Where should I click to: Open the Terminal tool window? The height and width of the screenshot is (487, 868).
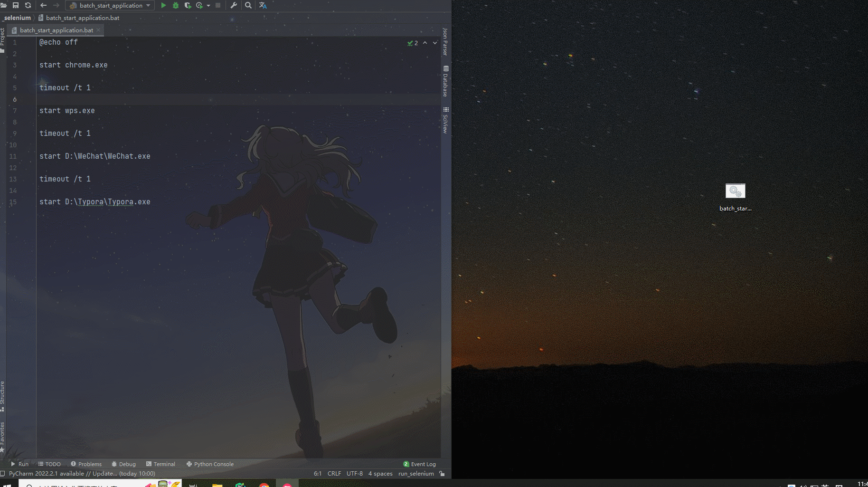click(160, 464)
